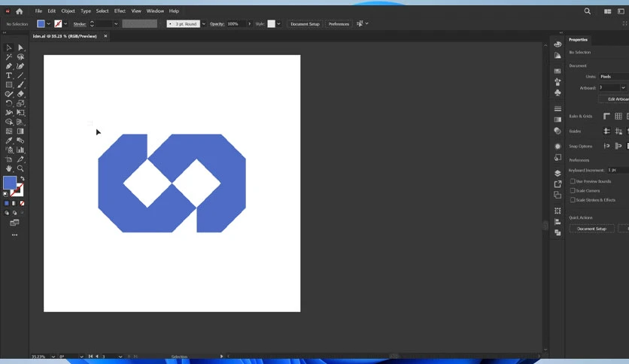Choose the Rectangle tool
This screenshot has height=364, width=629.
(8, 84)
